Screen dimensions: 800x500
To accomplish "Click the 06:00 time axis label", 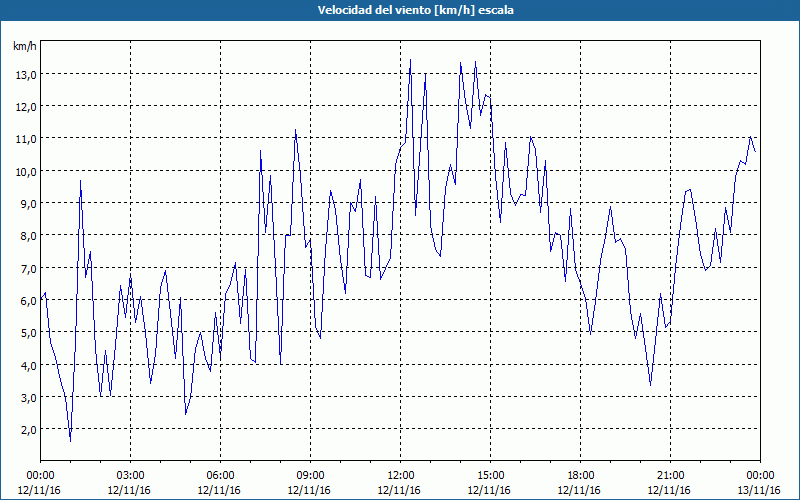I will point(220,476).
